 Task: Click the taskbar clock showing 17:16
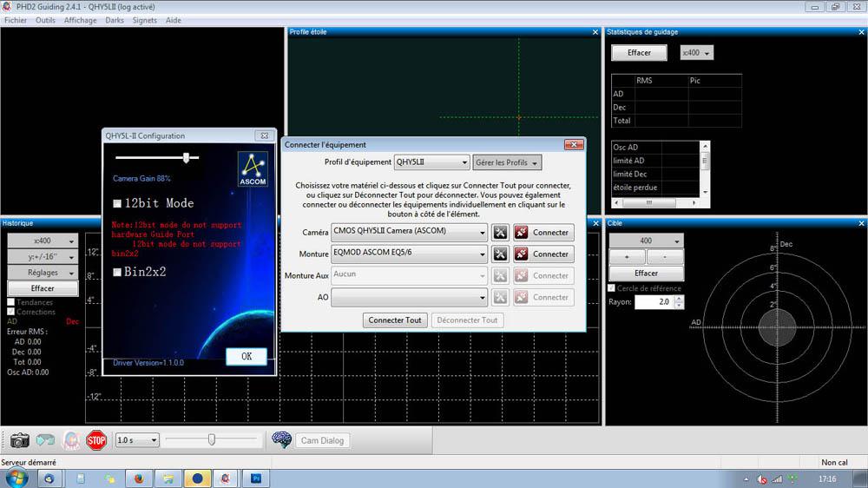coord(827,479)
